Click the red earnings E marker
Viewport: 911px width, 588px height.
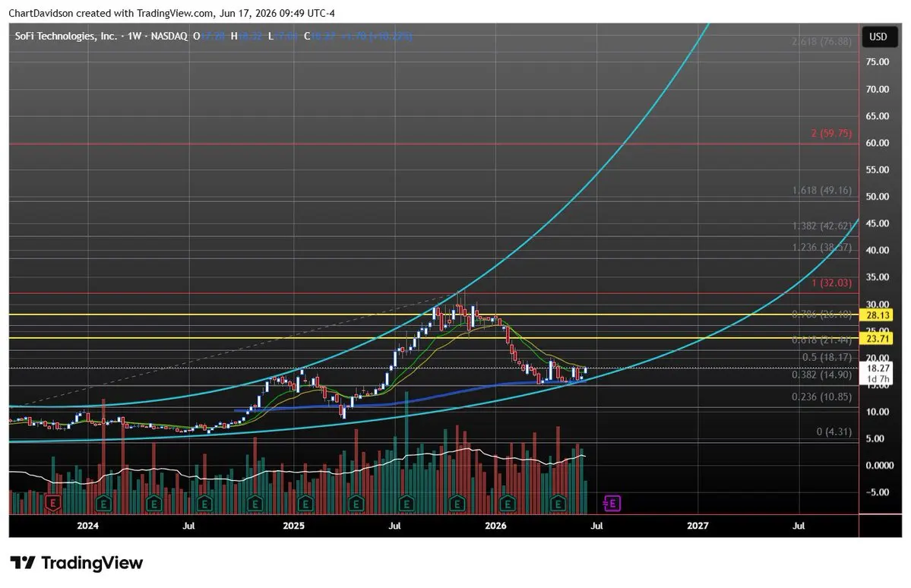pyautogui.click(x=53, y=503)
